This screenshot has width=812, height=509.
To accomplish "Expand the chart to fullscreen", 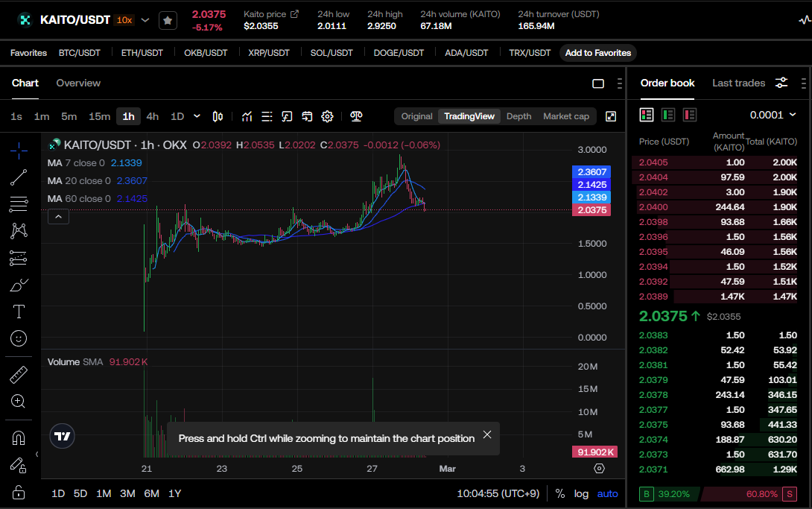I will (611, 116).
